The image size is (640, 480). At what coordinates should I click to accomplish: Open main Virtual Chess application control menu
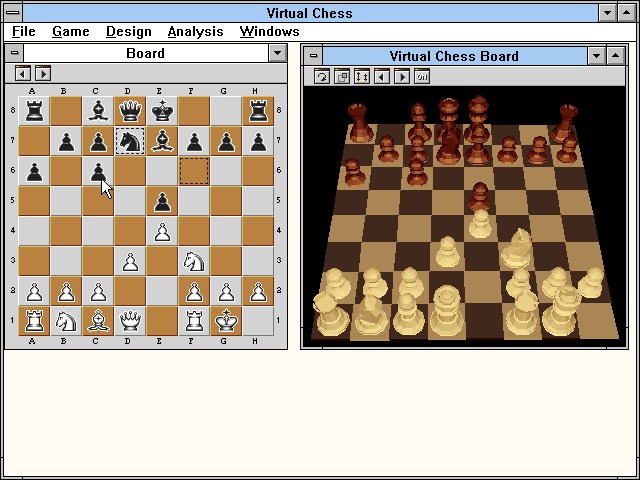(11, 12)
